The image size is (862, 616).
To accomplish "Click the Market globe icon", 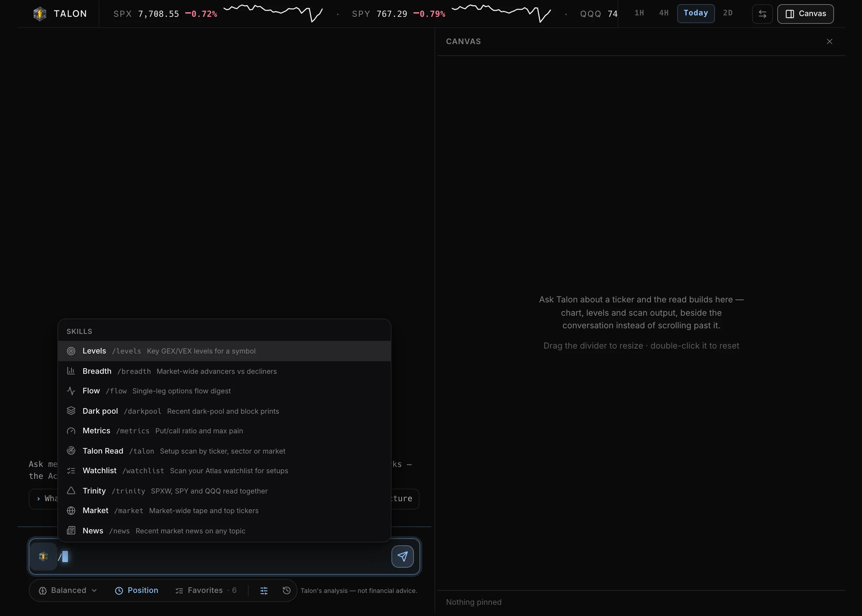I will [71, 511].
